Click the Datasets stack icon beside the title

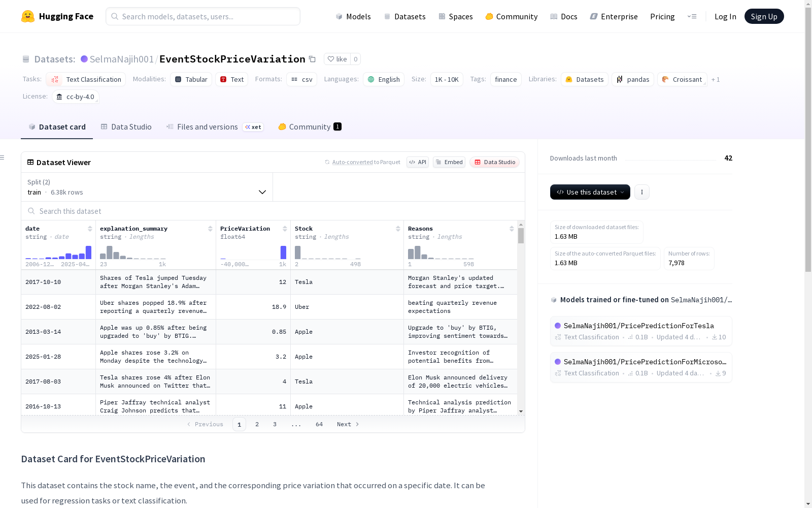[x=26, y=59]
